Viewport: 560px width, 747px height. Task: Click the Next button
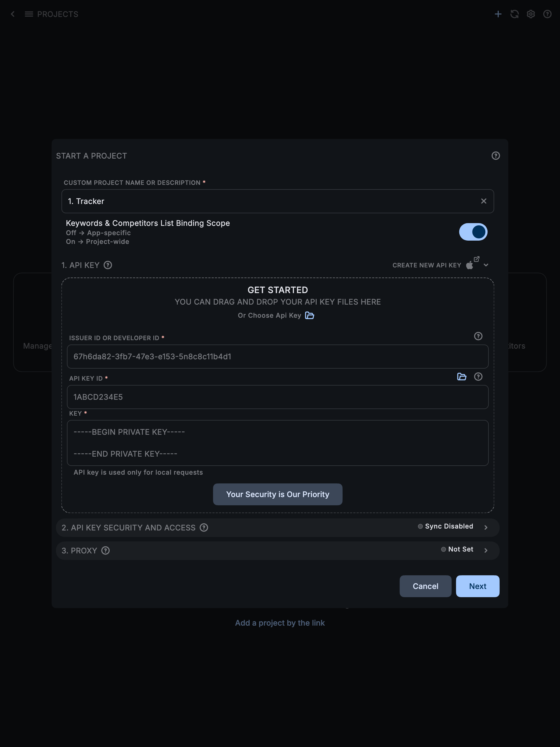[x=477, y=586]
